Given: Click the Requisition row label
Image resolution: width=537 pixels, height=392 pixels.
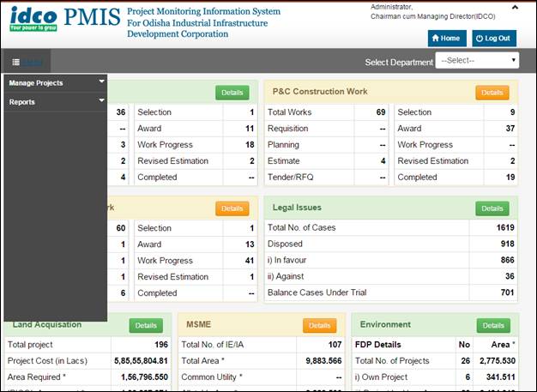Looking at the screenshot, I should pyautogui.click(x=287, y=129).
